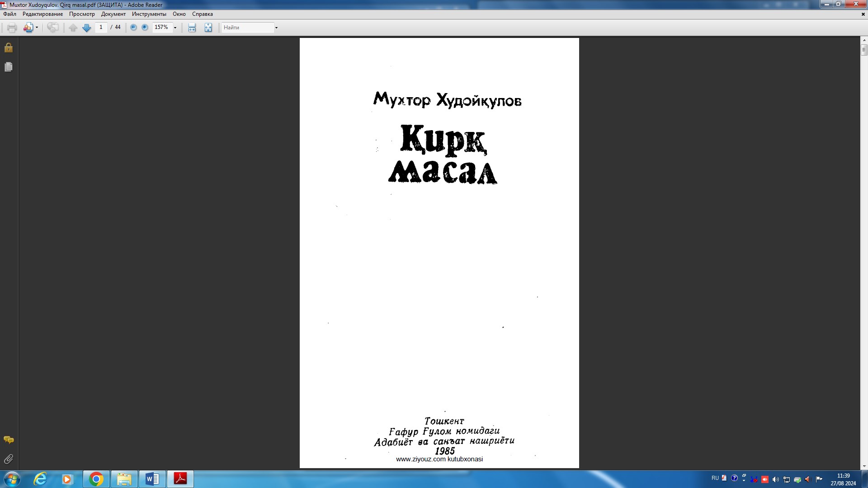Image resolution: width=868 pixels, height=488 pixels.
Task: Zoom out using the minus icon
Action: [x=132, y=28]
